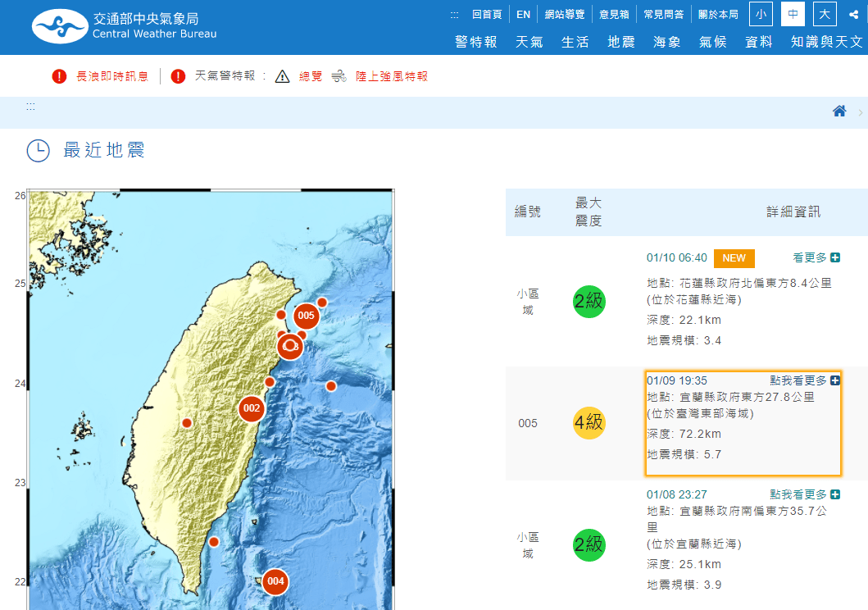This screenshot has width=868, height=610.
Task: Open the share icon in the header
Action: pyautogui.click(x=853, y=15)
